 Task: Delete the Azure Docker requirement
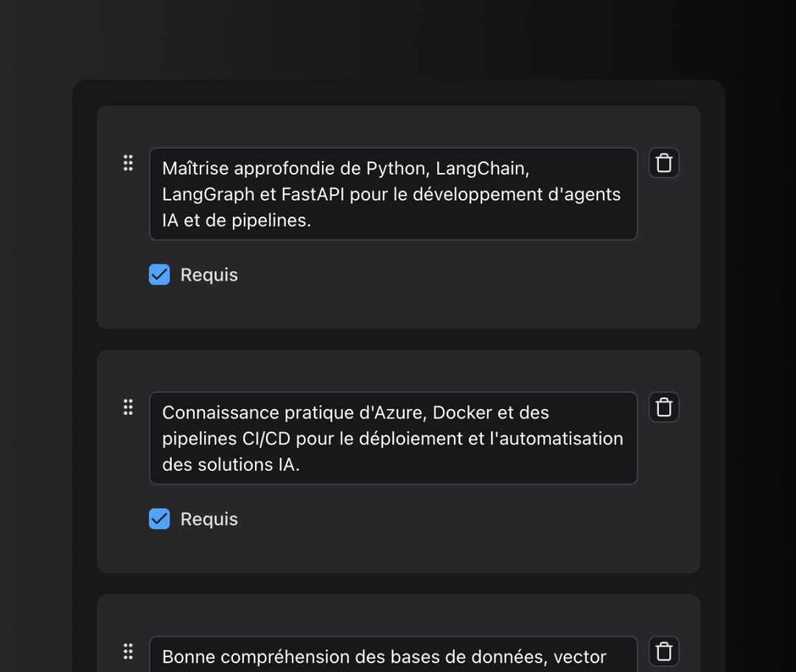click(664, 407)
